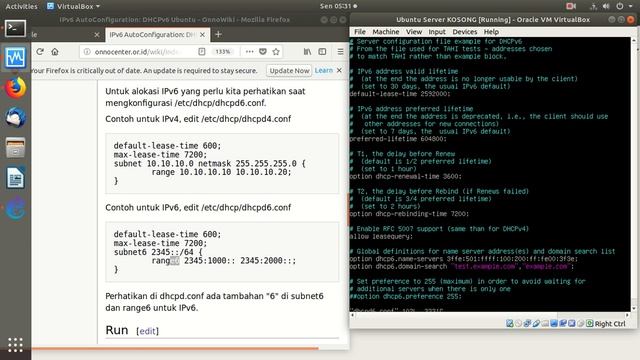Click VirtualBox hard disk activity indicator
Image resolution: width=640 pixels, height=360 pixels.
tap(509, 323)
